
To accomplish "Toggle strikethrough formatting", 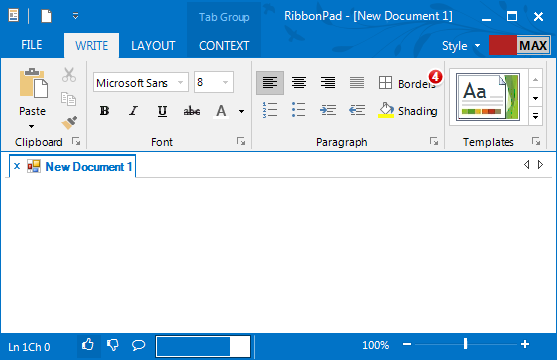I will (192, 111).
